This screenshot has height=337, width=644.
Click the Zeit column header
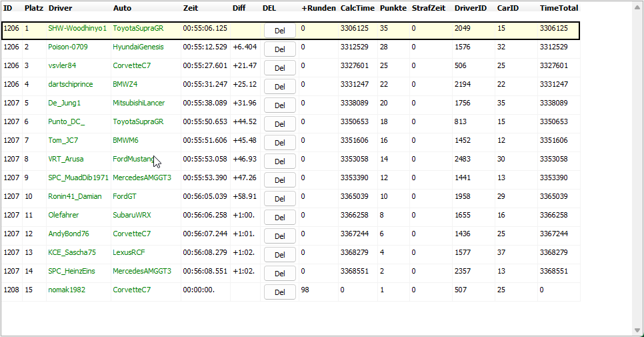(191, 8)
